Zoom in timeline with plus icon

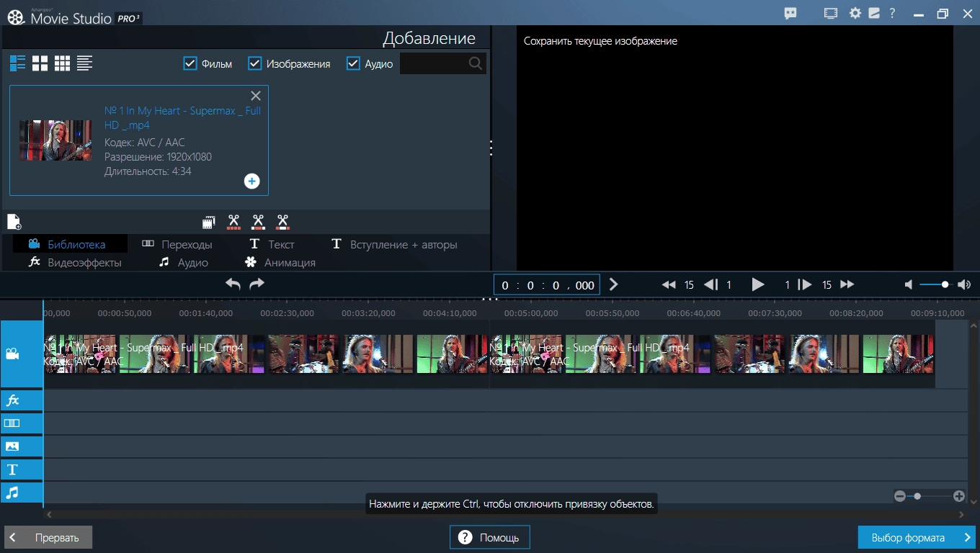click(959, 496)
